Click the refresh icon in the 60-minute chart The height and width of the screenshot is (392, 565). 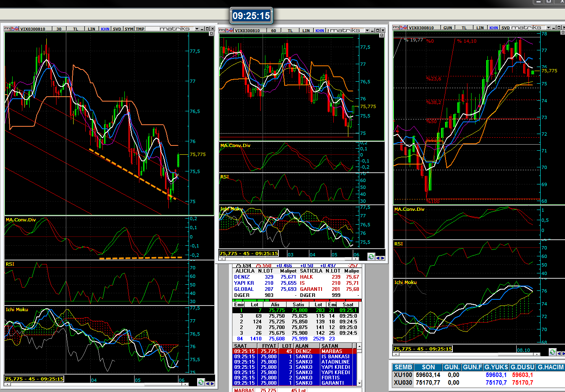[371, 256]
